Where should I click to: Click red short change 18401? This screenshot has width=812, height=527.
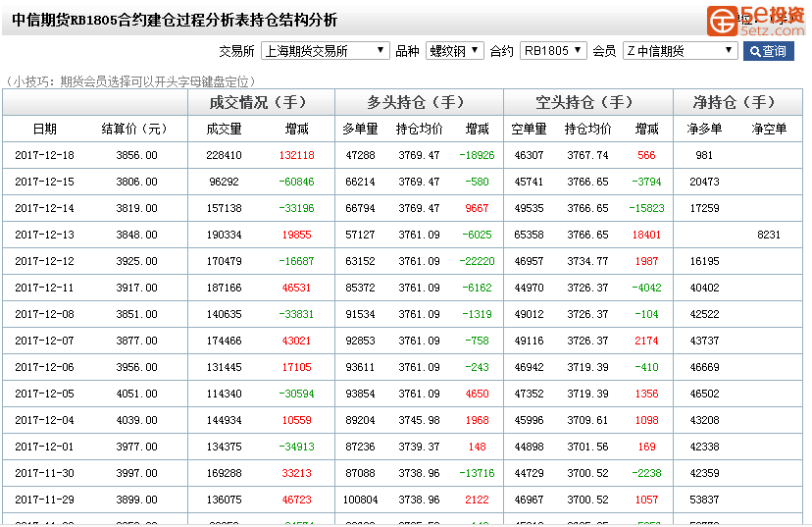646,235
